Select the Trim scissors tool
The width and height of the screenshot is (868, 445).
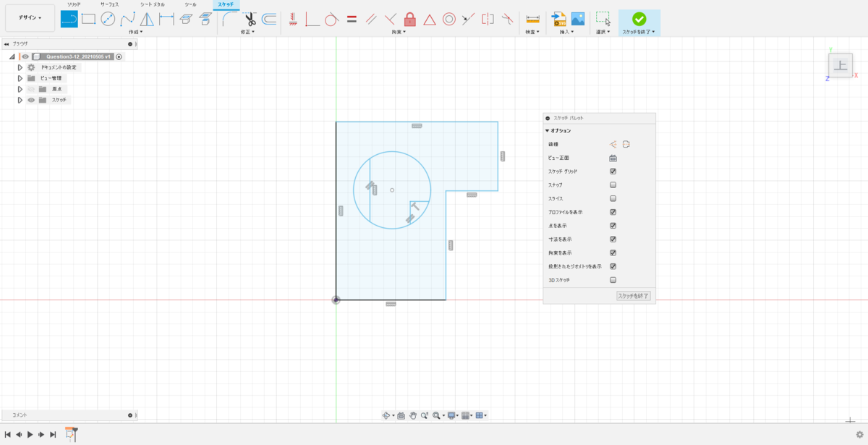pos(250,20)
